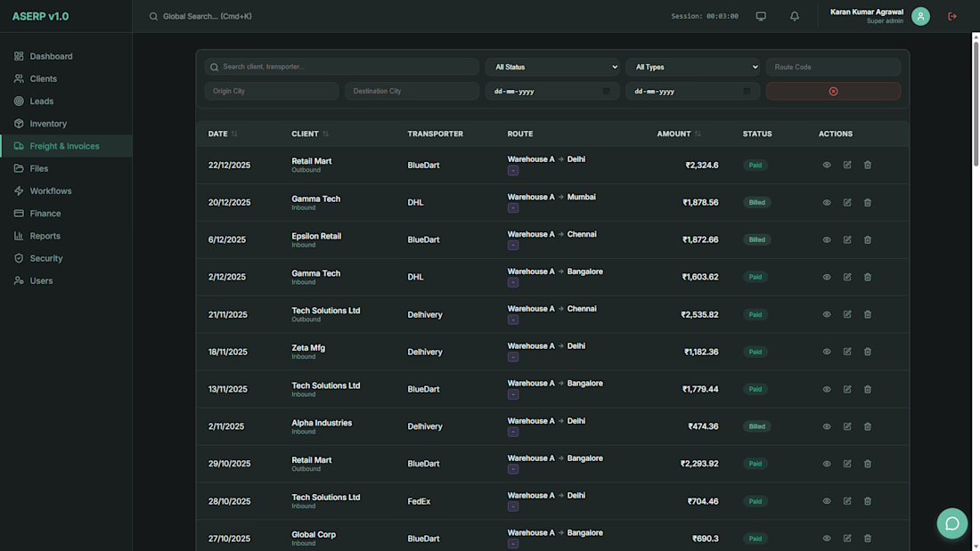Open the Clients section
Screen dimensions: 980x551
(66, 78)
